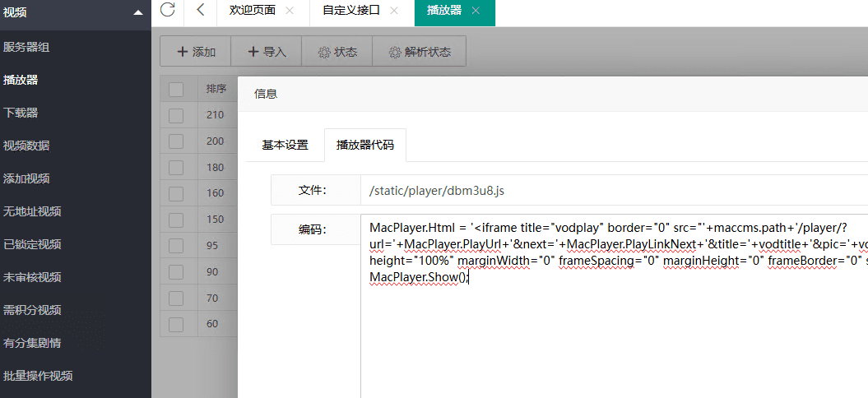Open the 状态 gear button
Screen dimensions: 868x398
pyautogui.click(x=337, y=52)
